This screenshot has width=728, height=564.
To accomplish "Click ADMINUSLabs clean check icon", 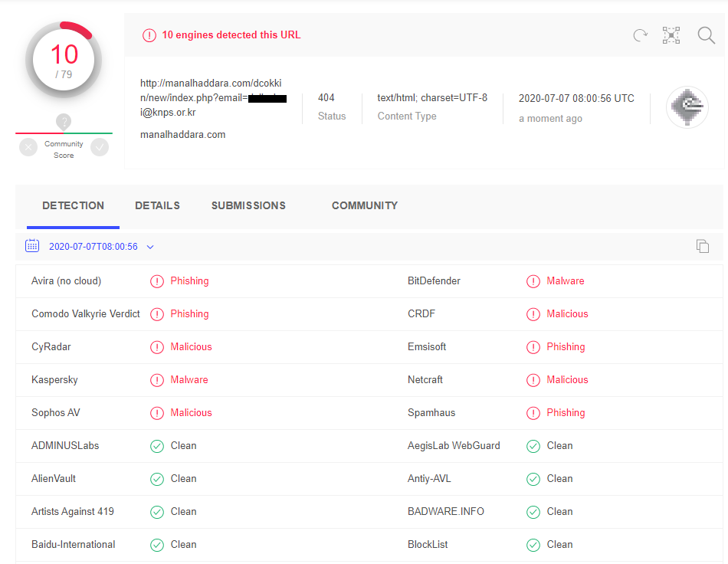I will click(157, 446).
